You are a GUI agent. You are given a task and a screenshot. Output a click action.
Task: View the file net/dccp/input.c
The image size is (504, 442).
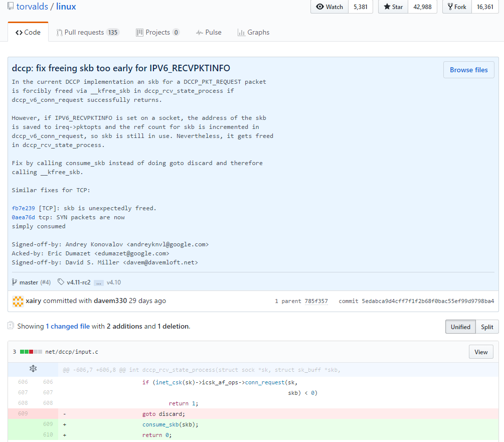(x=481, y=352)
